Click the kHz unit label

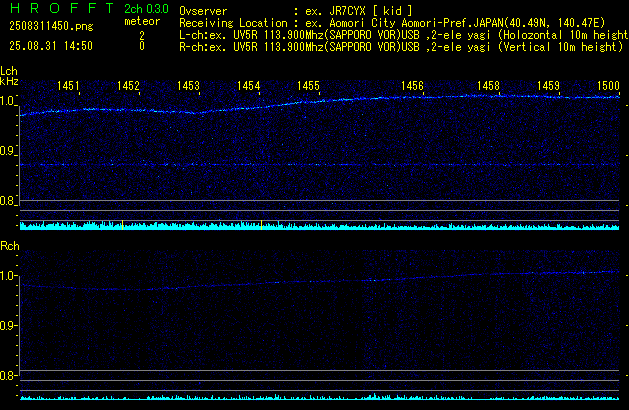(9, 81)
